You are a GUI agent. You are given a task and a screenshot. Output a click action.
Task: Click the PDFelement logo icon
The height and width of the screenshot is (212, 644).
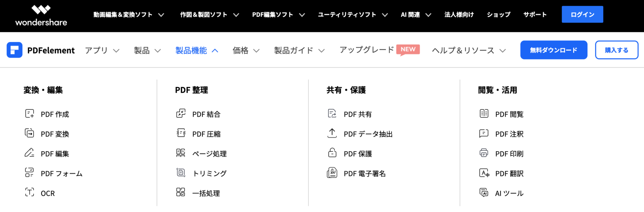(x=15, y=50)
